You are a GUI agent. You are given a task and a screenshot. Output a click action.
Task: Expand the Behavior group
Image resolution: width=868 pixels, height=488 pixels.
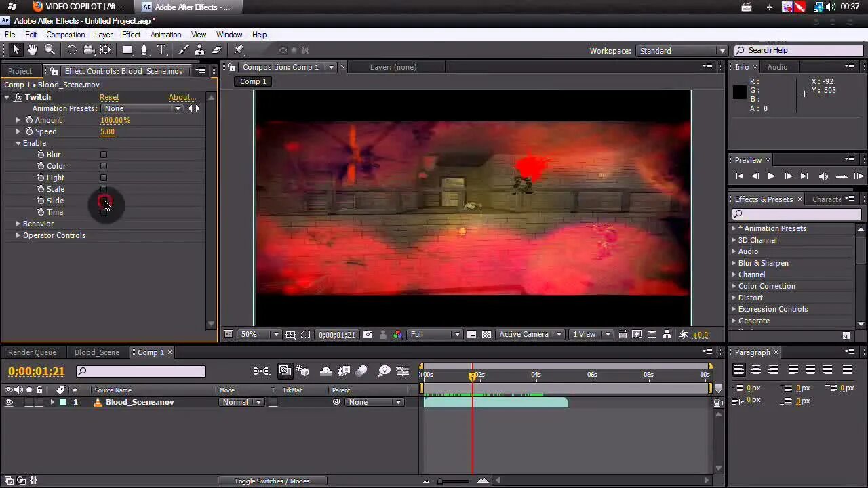(18, 224)
